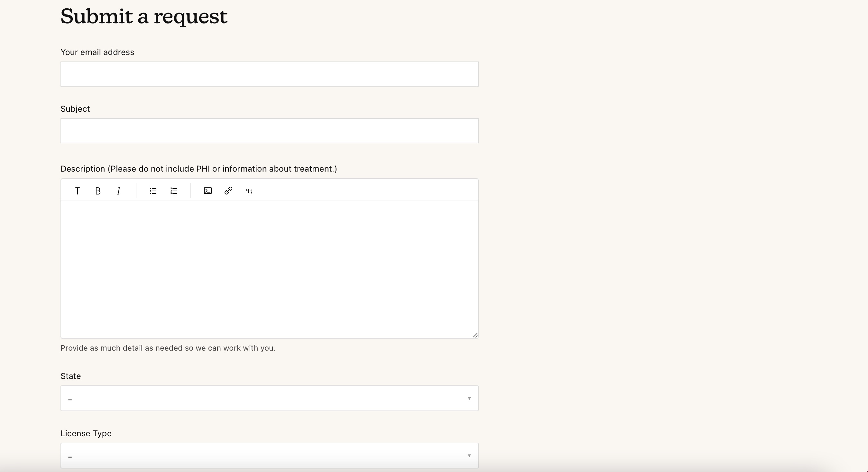Click the Description PHI notice label
The width and height of the screenshot is (868, 472).
coord(199,169)
